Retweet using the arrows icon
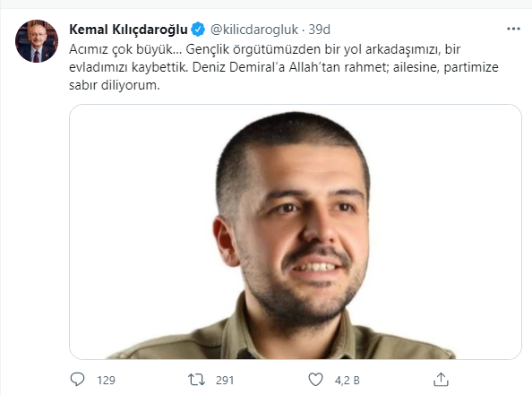The height and width of the screenshot is (395, 532). [x=196, y=380]
